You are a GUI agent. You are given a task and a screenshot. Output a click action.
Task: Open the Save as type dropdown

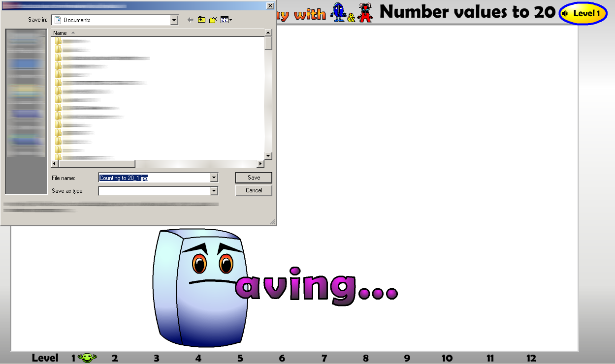214,191
